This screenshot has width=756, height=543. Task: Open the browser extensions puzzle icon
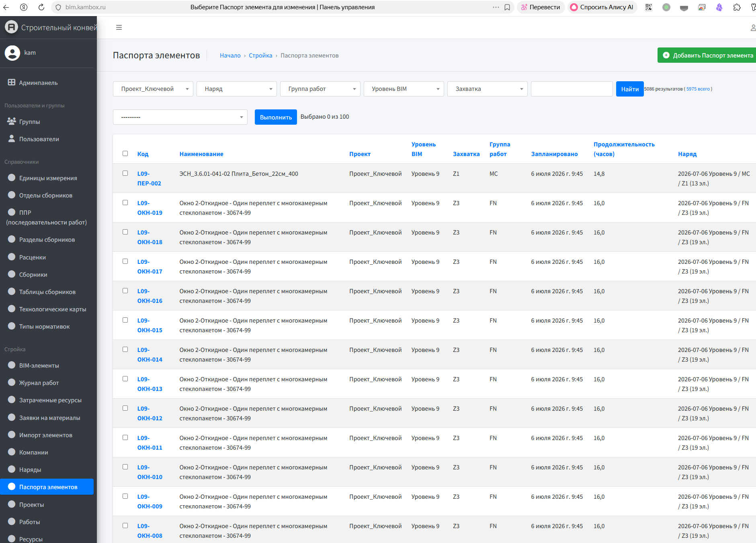pyautogui.click(x=737, y=7)
